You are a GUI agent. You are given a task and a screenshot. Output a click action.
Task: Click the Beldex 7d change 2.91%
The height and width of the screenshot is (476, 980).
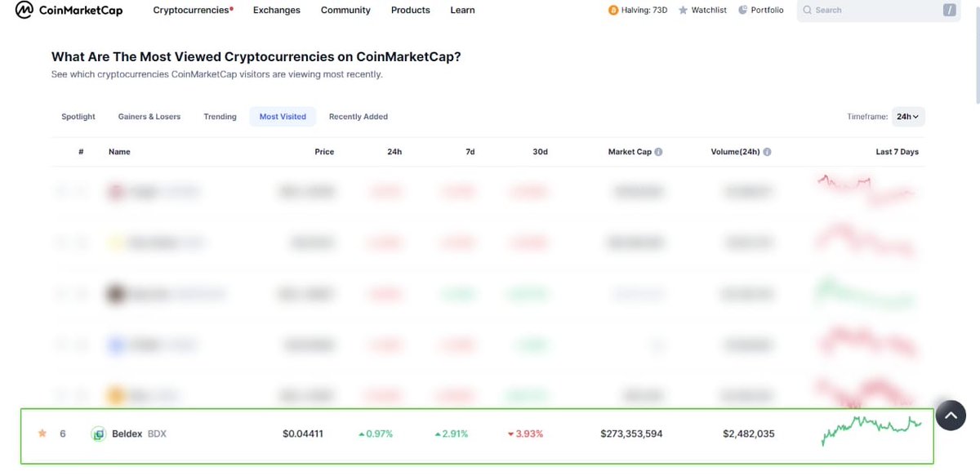pyautogui.click(x=452, y=434)
